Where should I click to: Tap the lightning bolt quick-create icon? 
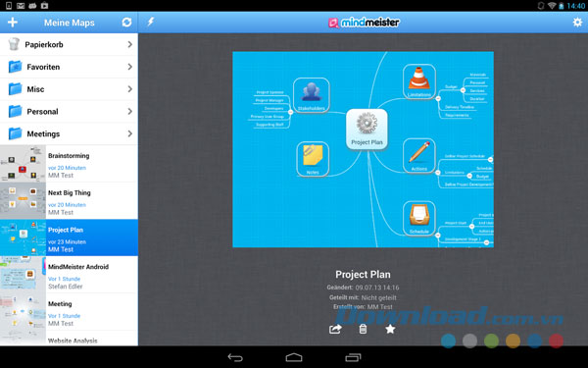(x=150, y=22)
